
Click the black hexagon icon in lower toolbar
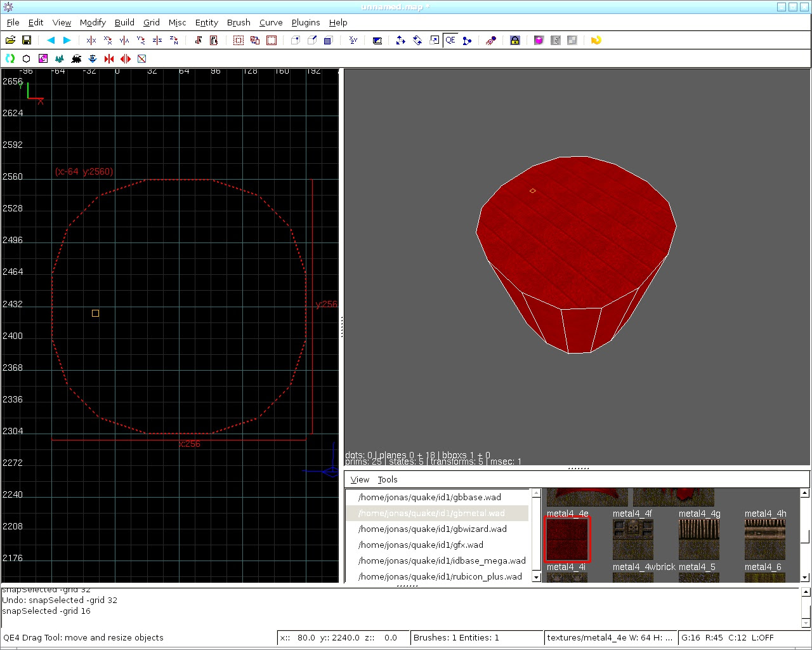(x=27, y=58)
